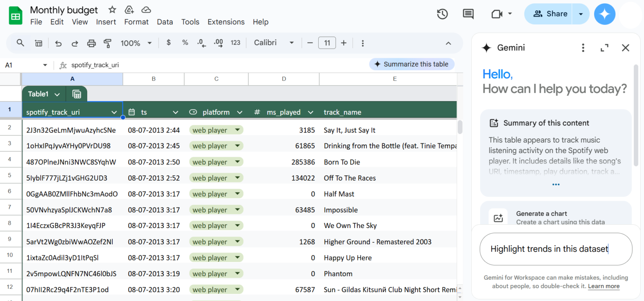Open the Calibri font dropdown
Screen dimensions: 644x301
273,42
